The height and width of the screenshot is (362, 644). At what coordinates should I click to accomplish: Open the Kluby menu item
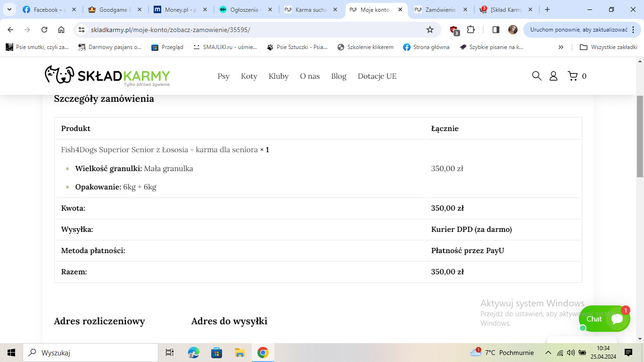pos(279,76)
